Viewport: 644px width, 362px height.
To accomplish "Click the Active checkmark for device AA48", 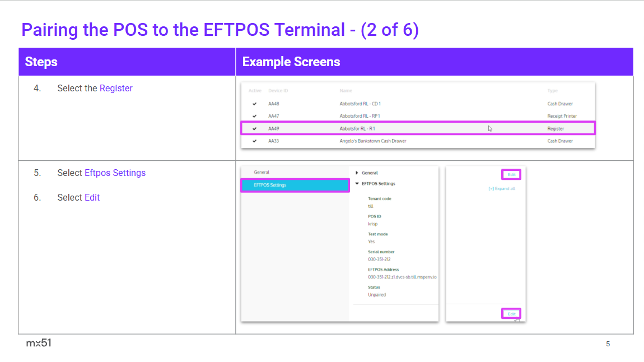I will pyautogui.click(x=254, y=104).
